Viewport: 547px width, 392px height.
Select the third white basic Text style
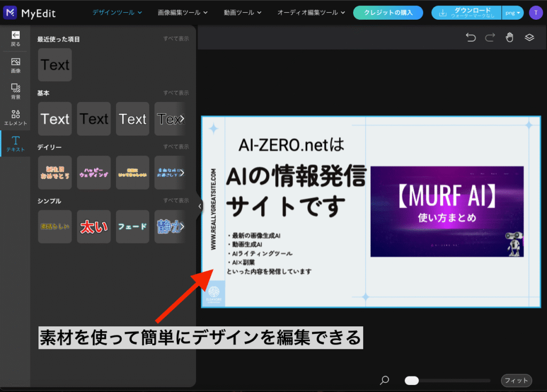pyautogui.click(x=132, y=119)
